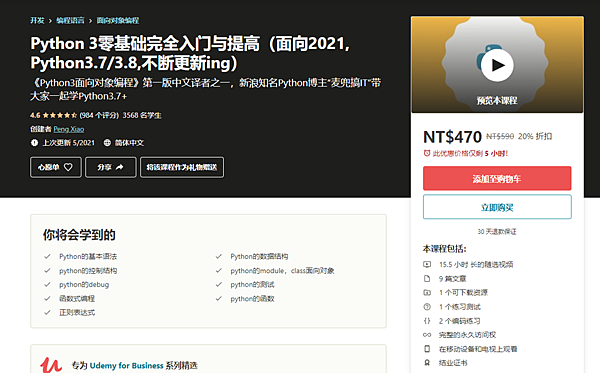
Task: Click the 上次更新 5/2021 text
Action: click(68, 143)
